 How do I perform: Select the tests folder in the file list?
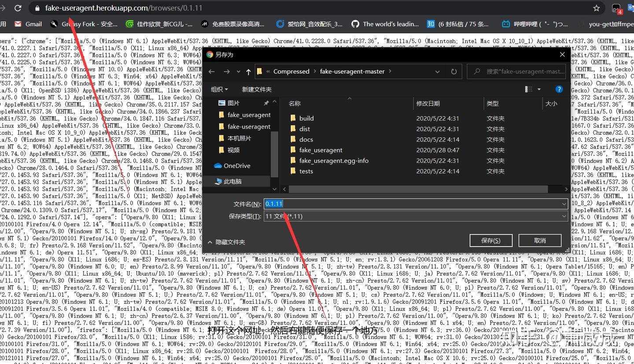306,171
